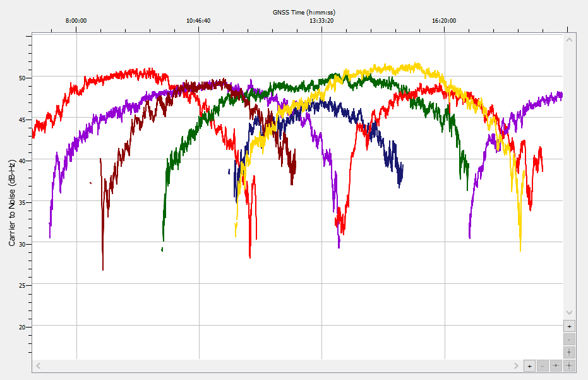Click the vertical axis zoom-out "-" button

coord(570,339)
